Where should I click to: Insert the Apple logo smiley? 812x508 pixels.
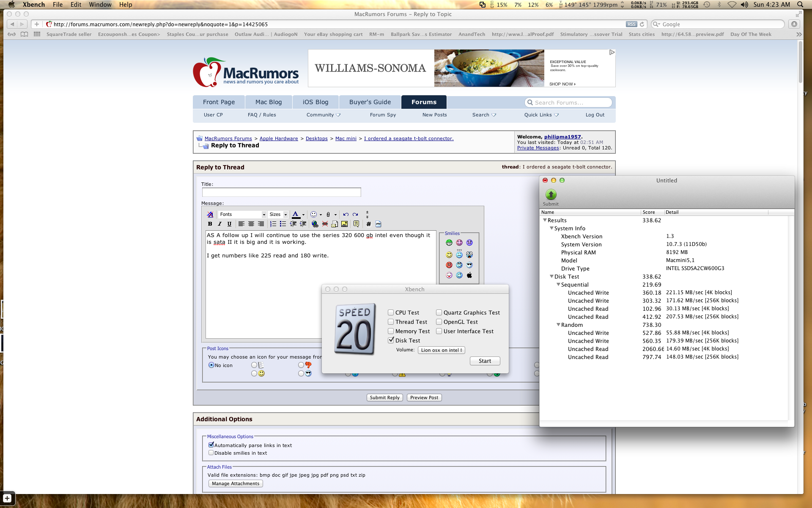click(469, 275)
